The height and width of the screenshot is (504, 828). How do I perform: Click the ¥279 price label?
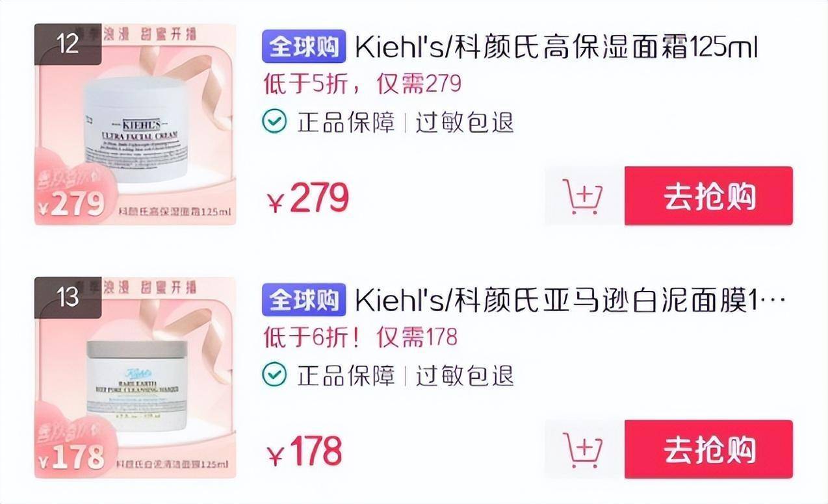click(309, 199)
